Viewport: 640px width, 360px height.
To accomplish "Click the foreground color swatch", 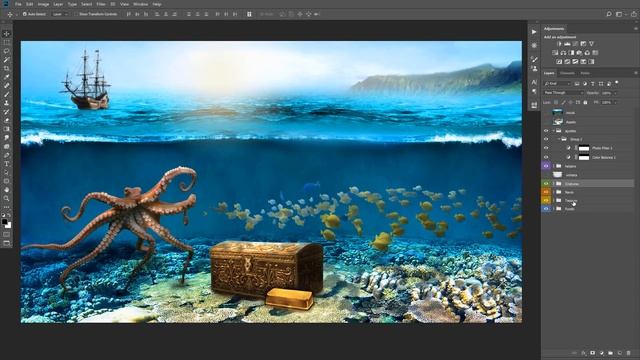I will pyautogui.click(x=4, y=222).
